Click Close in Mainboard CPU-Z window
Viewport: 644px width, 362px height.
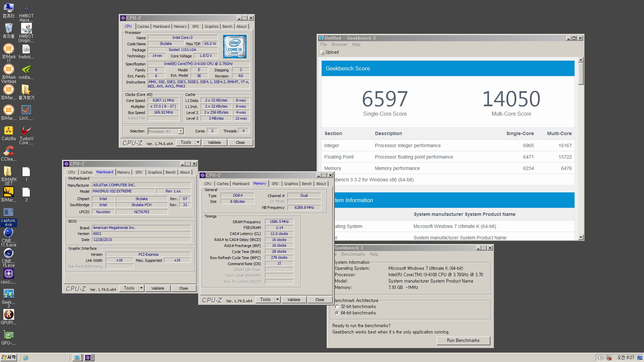(x=183, y=288)
